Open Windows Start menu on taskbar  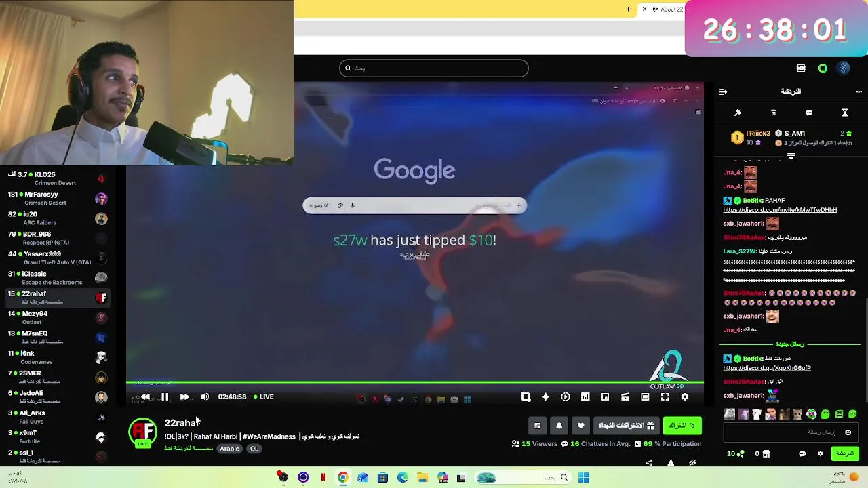pos(583,477)
